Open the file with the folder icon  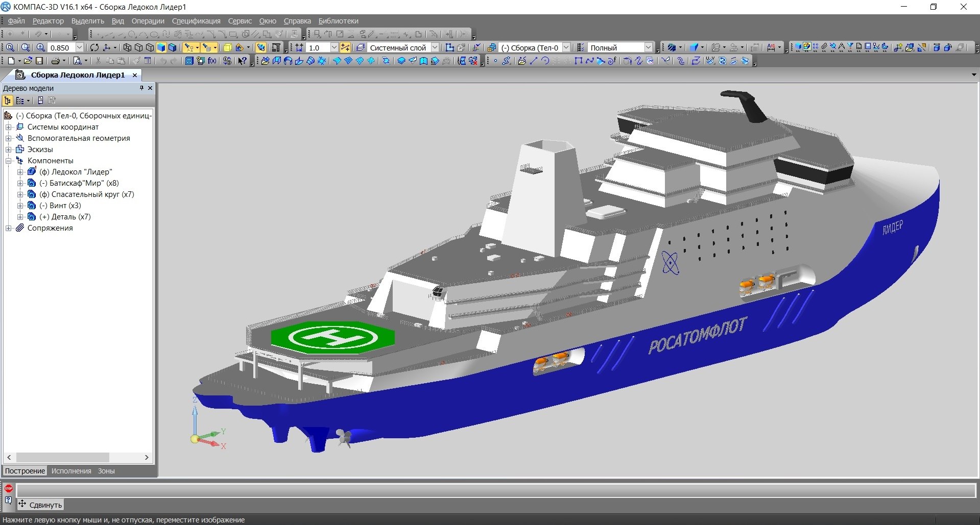(28, 61)
